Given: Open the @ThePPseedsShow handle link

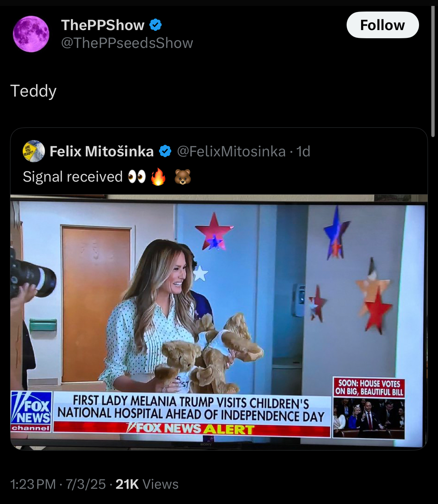Looking at the screenshot, I should tap(127, 43).
